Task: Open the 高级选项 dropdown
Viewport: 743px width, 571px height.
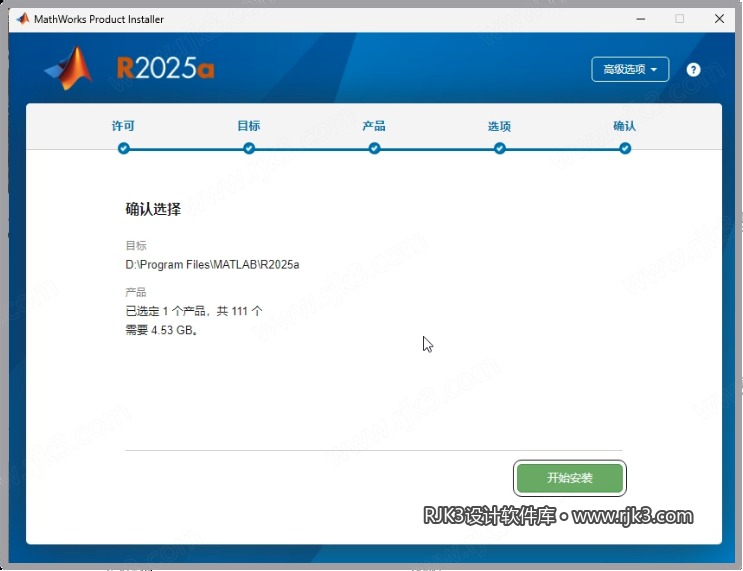Action: [x=630, y=69]
